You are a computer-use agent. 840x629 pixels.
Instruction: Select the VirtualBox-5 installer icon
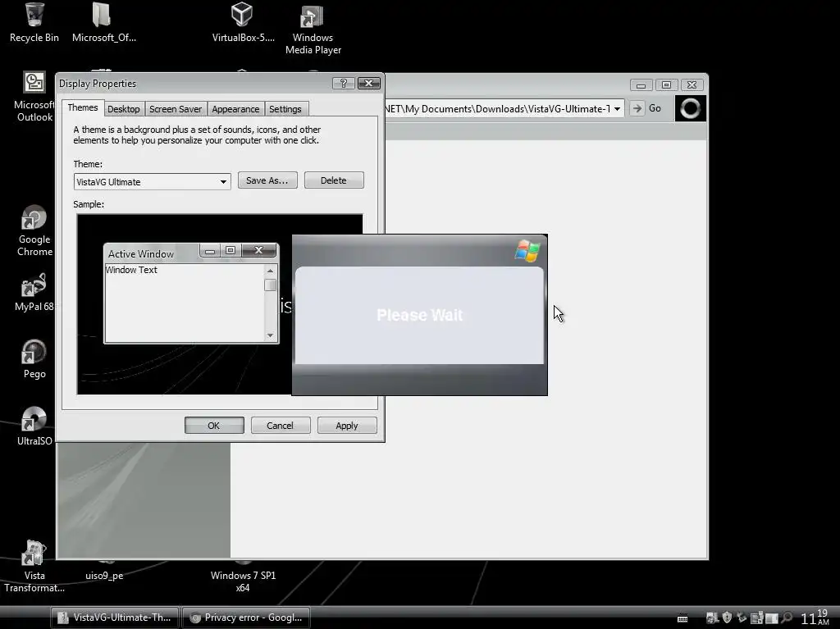(242, 15)
